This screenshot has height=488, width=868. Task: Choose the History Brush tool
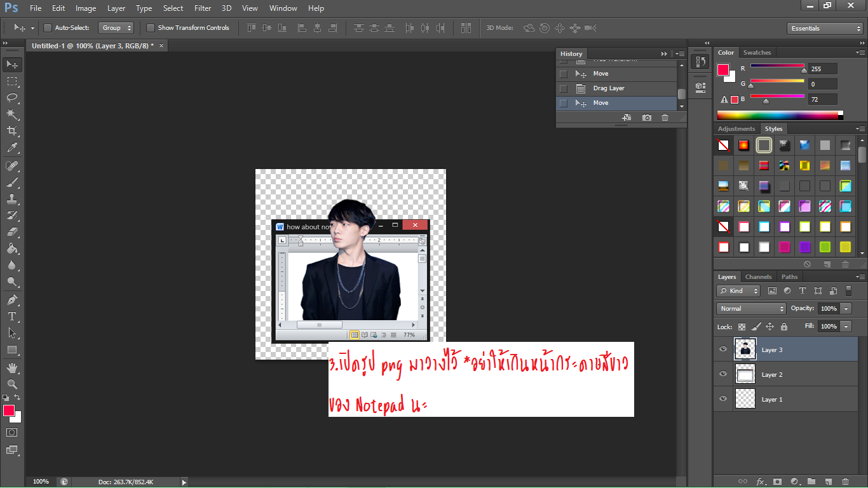12,215
